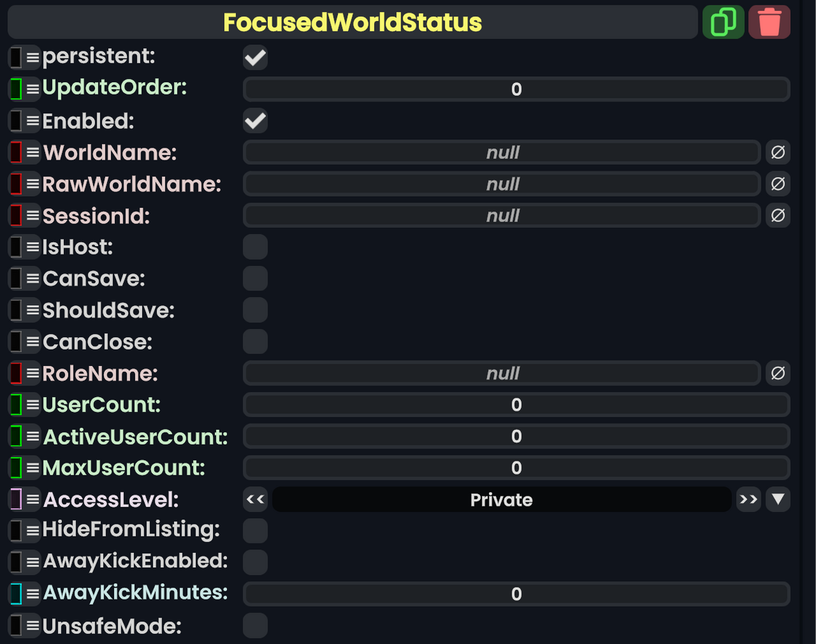The width and height of the screenshot is (816, 644).
Task: Set SessionId to null via Ø icon
Action: point(778,216)
